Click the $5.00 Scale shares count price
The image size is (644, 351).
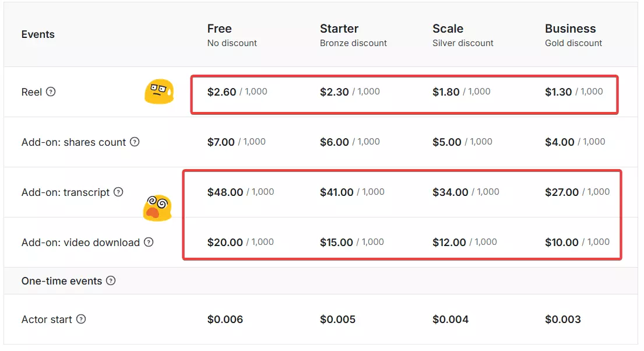(x=447, y=142)
